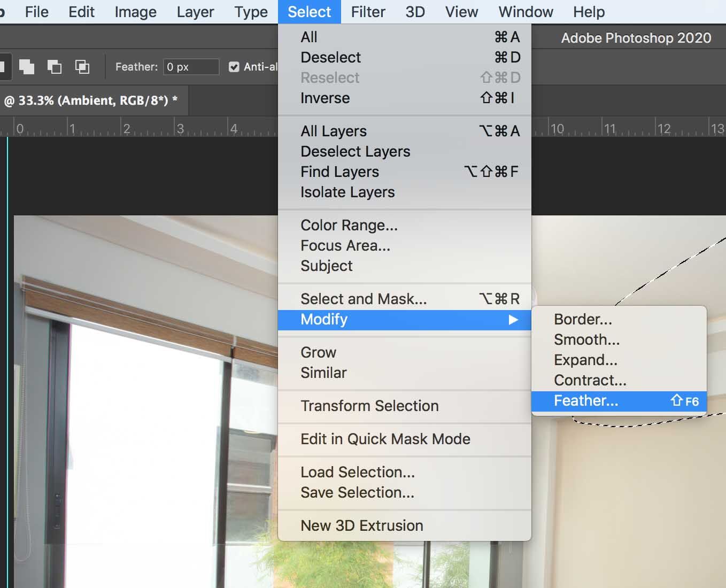This screenshot has height=588, width=726.
Task: Open the Color Range dialog
Action: [x=349, y=225]
